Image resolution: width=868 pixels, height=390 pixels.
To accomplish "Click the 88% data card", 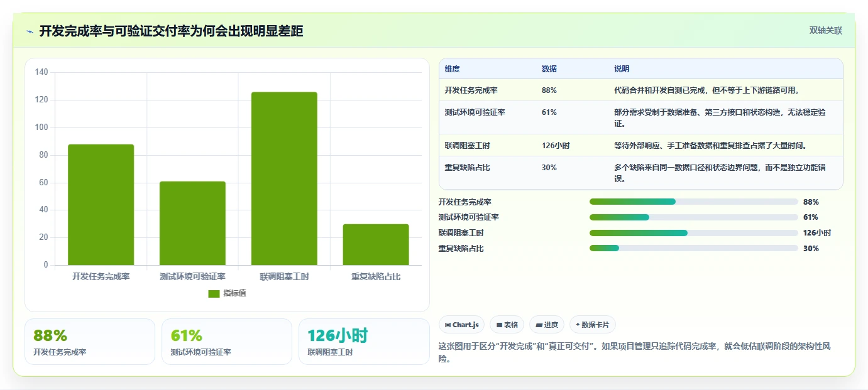I will point(90,342).
